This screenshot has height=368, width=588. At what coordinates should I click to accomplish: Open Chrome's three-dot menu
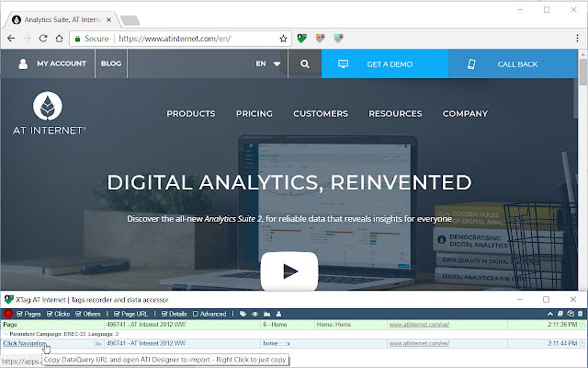pyautogui.click(x=578, y=37)
